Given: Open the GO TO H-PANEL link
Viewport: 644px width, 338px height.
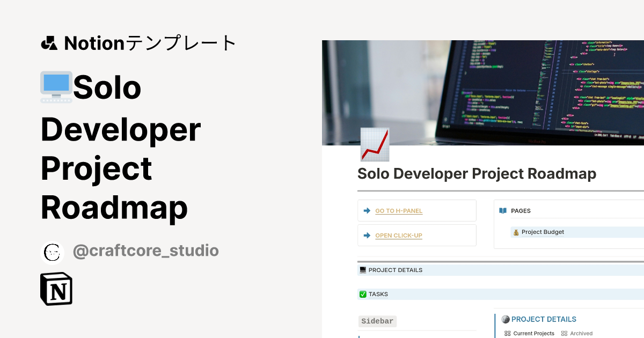Looking at the screenshot, I should 399,211.
